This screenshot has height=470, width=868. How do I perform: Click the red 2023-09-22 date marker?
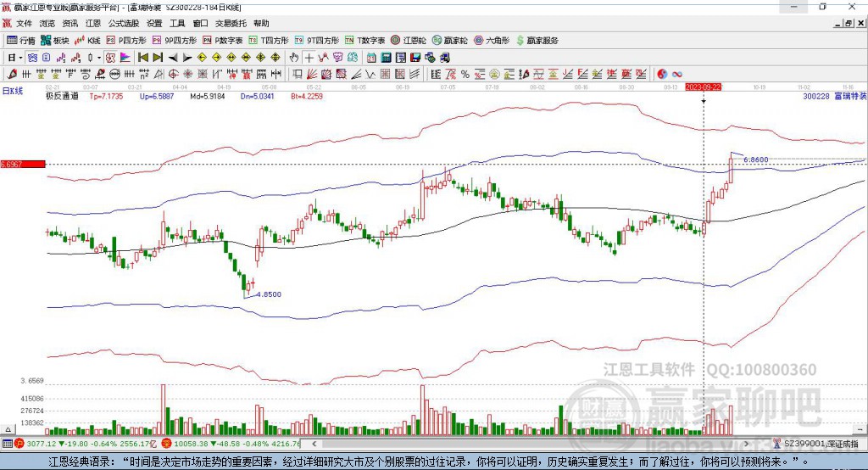click(x=703, y=87)
